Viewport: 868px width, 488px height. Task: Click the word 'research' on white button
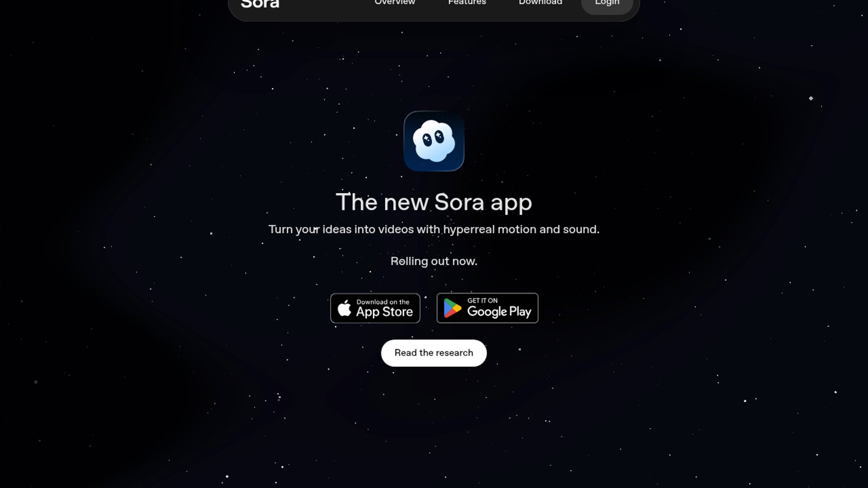[454, 353]
